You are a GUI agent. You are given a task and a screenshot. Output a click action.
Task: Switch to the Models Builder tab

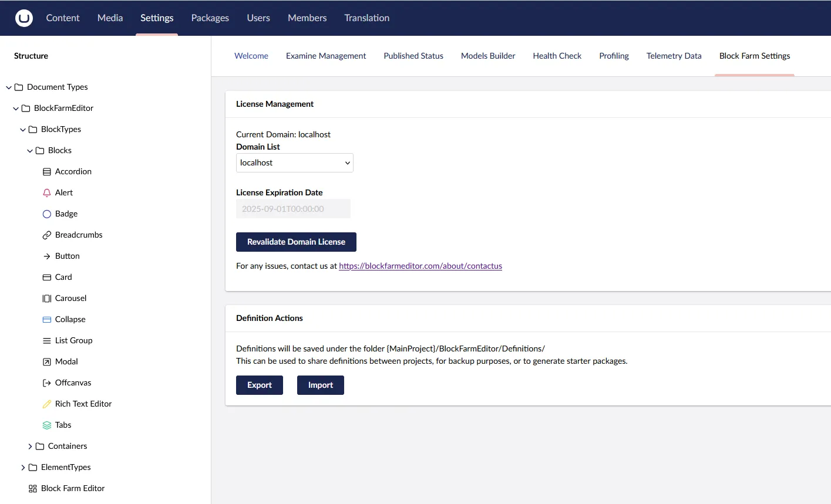tap(488, 56)
